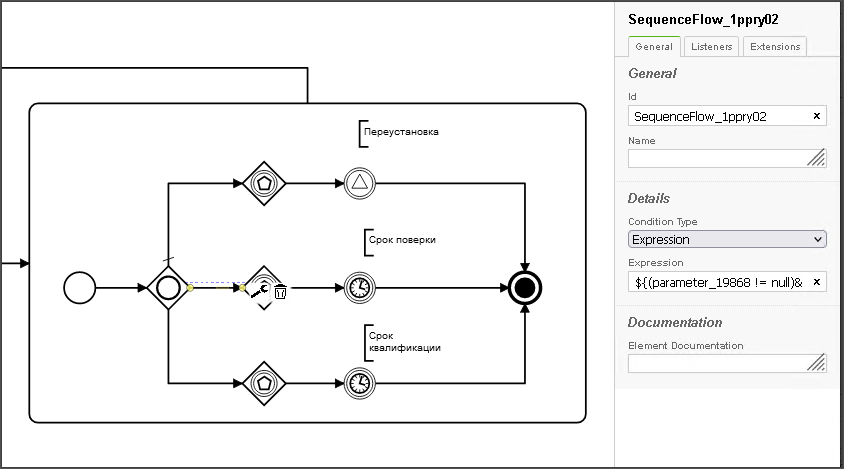Grab the Element Documentation resize handle
This screenshot has height=469, width=844.
pos(817,362)
